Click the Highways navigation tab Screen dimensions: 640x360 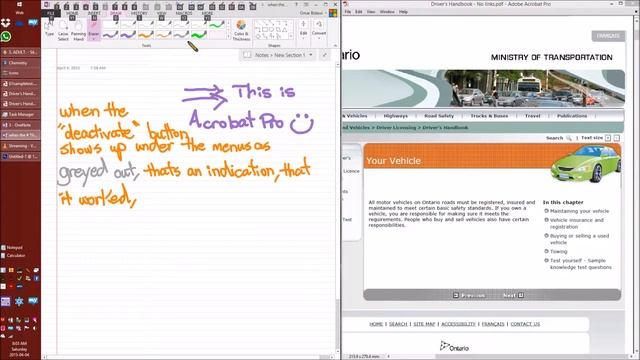point(396,116)
